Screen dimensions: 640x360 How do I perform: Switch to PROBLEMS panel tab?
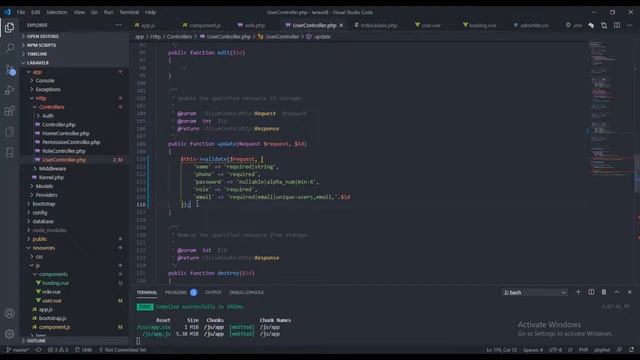click(x=176, y=292)
